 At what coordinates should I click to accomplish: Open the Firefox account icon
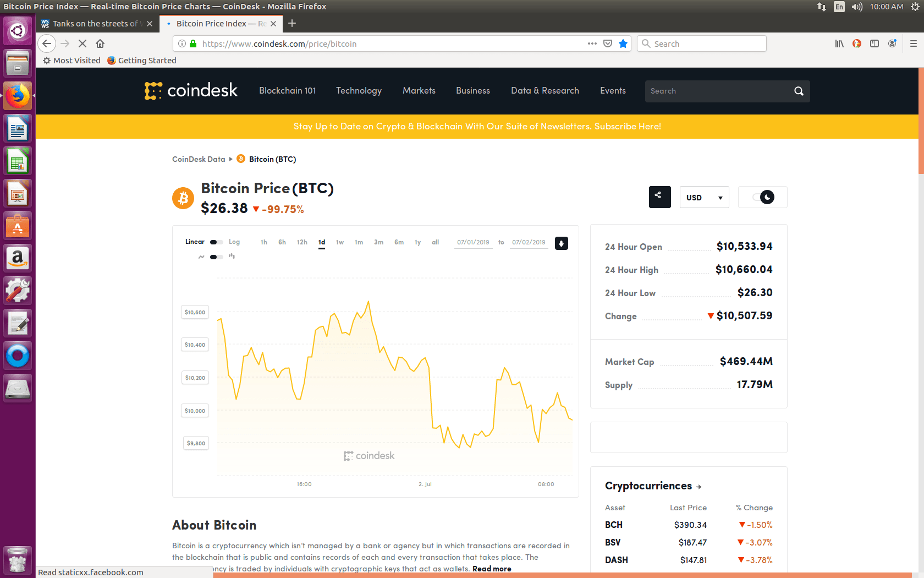[892, 43]
